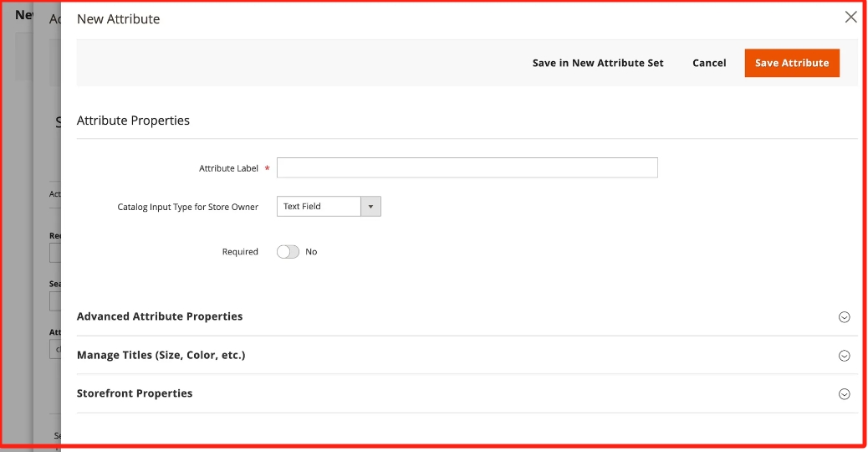
Task: Click the Save Attribute orange button
Action: point(791,63)
